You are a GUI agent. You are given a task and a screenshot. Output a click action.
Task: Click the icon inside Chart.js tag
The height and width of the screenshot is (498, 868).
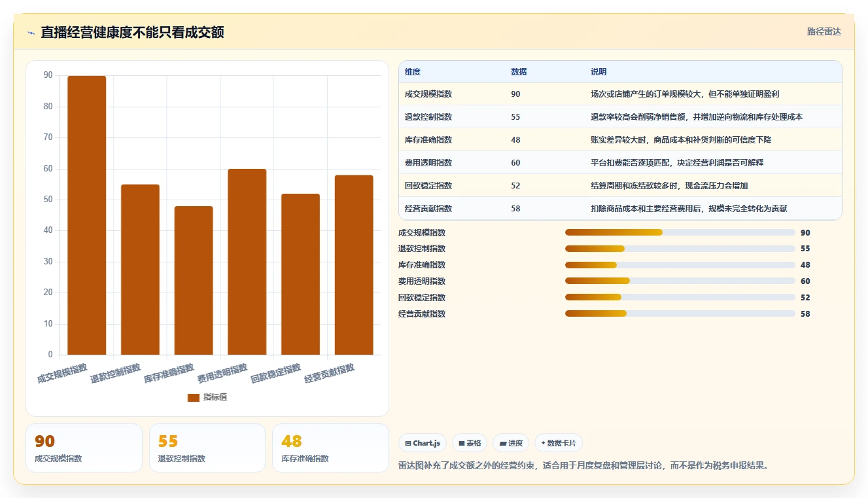(408, 443)
